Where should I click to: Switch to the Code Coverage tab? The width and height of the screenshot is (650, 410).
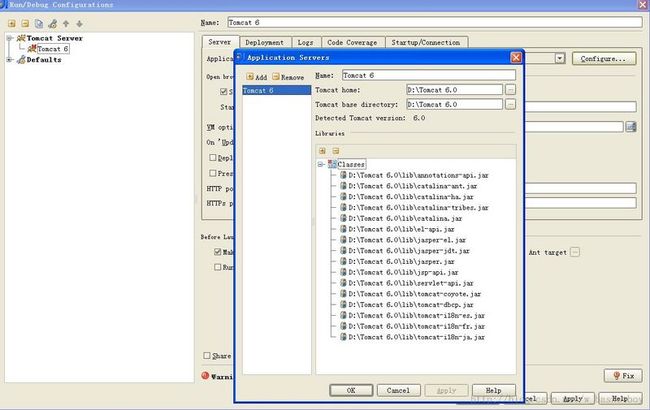(352, 42)
